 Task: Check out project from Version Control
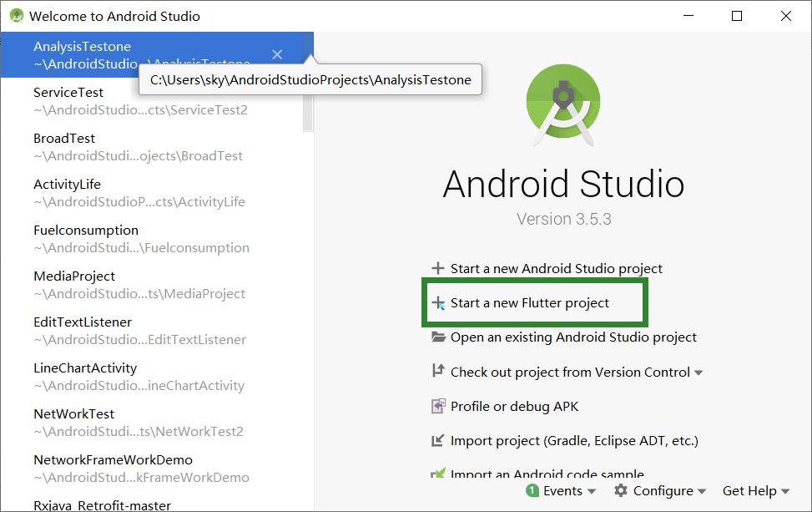point(570,372)
